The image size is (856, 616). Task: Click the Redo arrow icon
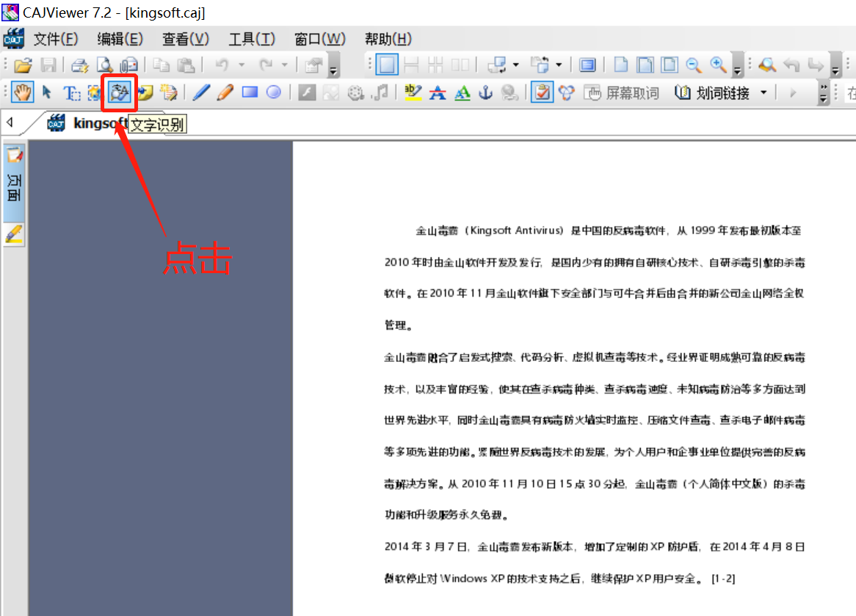pos(265,65)
